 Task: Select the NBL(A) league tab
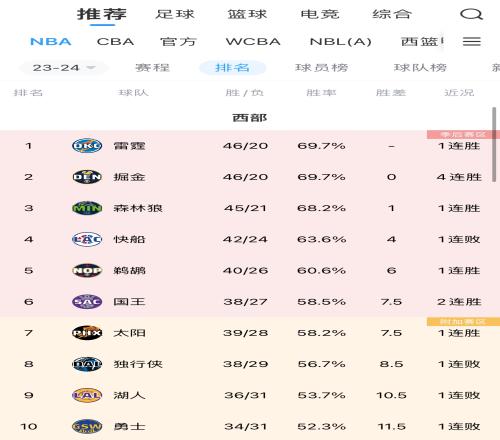[341, 42]
